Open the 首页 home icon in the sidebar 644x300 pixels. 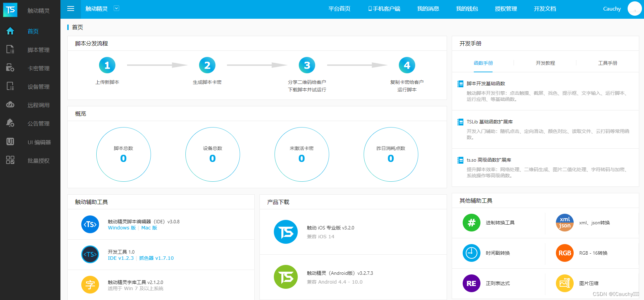click(10, 31)
